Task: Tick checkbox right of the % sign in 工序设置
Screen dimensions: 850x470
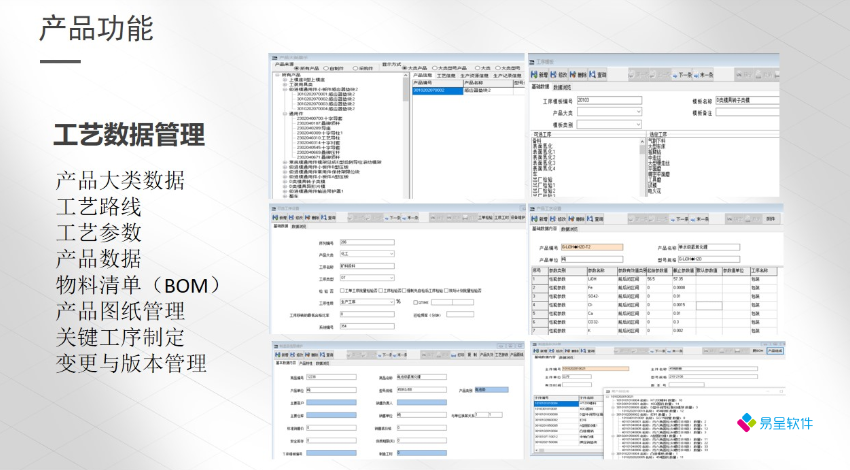Action: coord(415,302)
